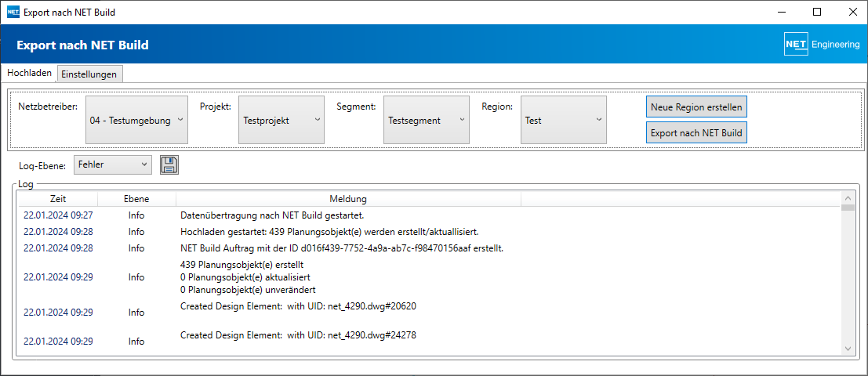
Task: Save the log via floppy disk icon
Action: coord(169,164)
